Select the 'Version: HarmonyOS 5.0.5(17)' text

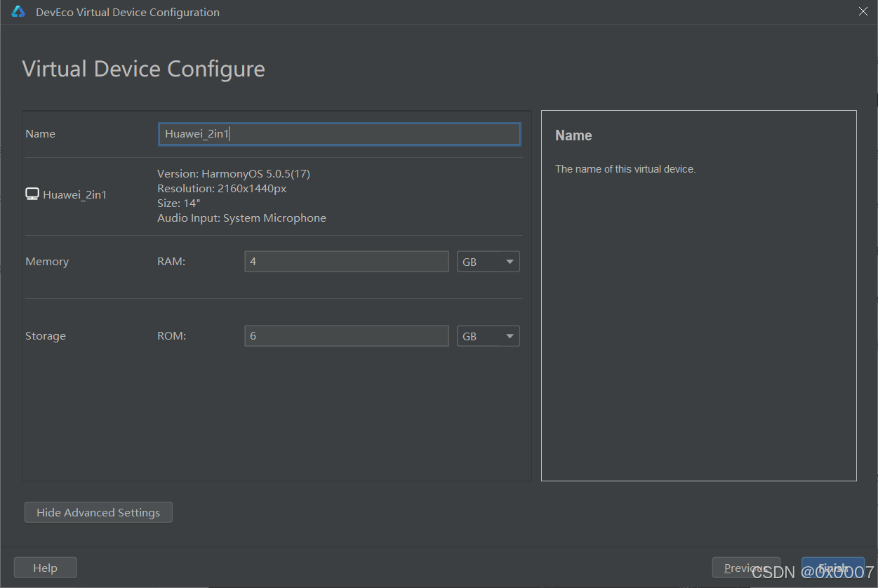(x=234, y=173)
